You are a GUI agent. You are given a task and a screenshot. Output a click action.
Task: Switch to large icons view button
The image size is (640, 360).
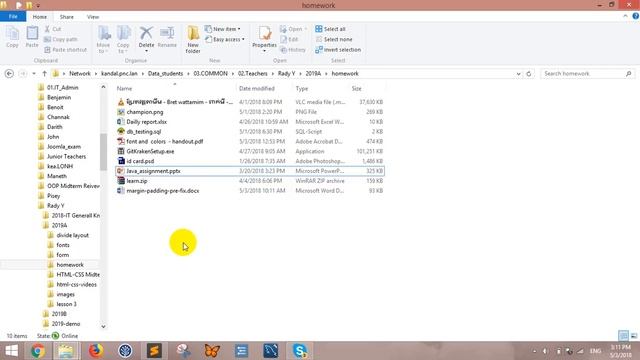pos(633,336)
